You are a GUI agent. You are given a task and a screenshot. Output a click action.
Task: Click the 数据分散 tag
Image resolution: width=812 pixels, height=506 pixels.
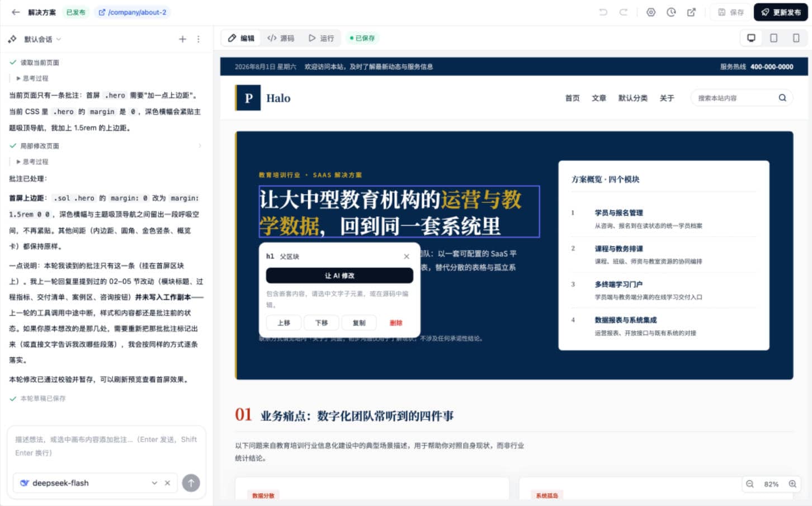coord(263,495)
